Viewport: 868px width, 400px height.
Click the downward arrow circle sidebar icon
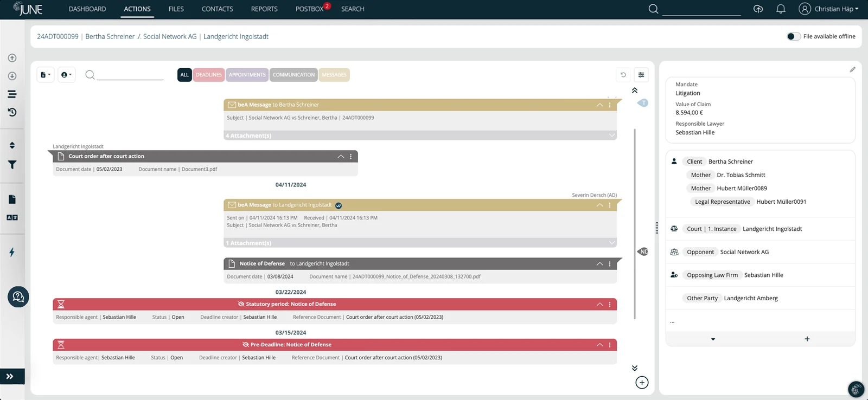coord(12,76)
